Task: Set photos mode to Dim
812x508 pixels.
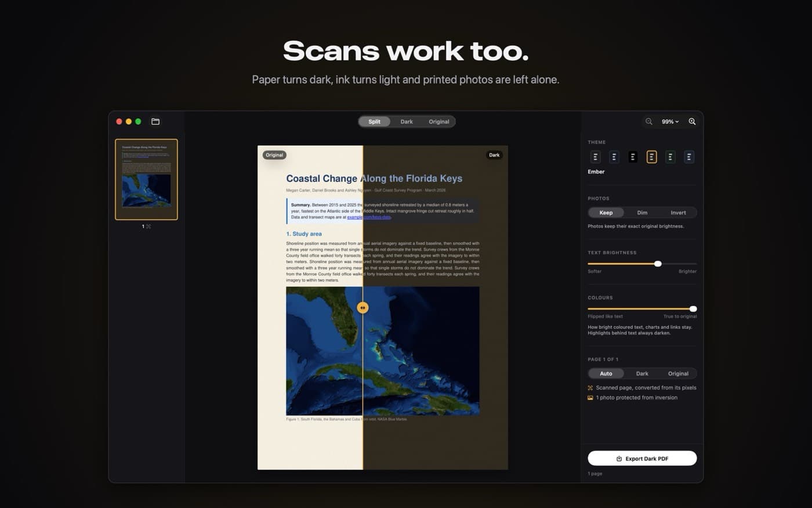Action: pyautogui.click(x=642, y=212)
